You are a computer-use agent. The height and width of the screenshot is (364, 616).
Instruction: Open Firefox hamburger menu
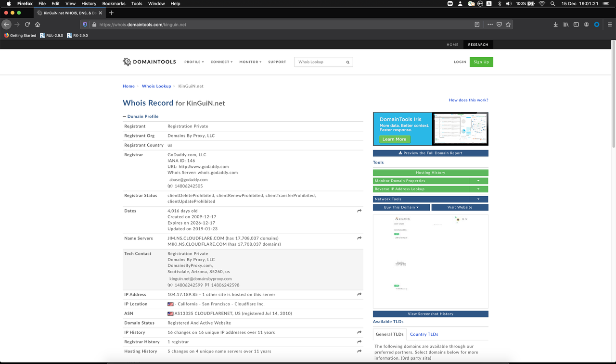click(x=609, y=25)
